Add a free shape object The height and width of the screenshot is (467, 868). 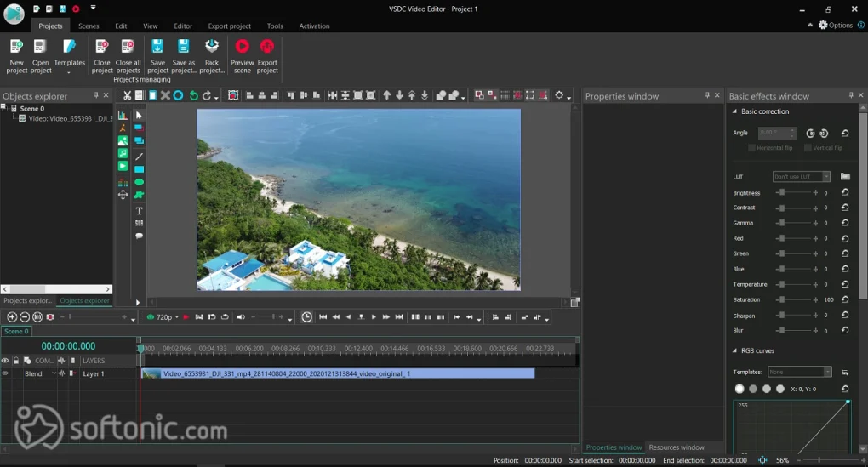pyautogui.click(x=139, y=195)
